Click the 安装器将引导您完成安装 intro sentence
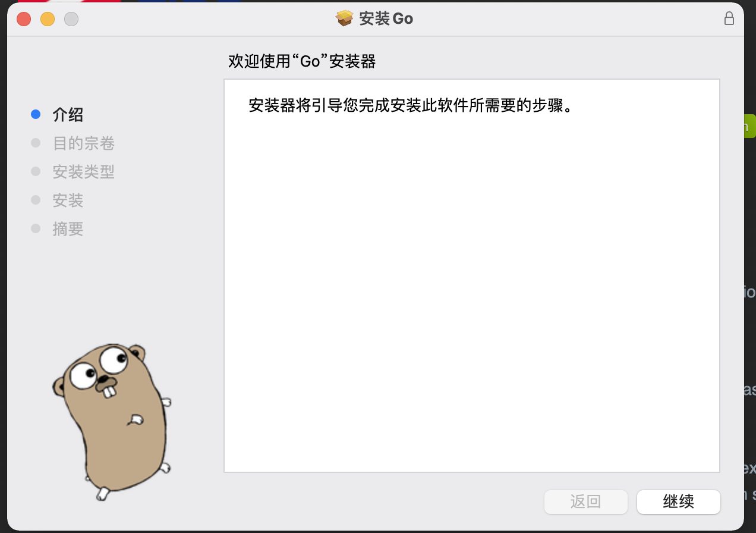This screenshot has height=533, width=756. pyautogui.click(x=410, y=106)
